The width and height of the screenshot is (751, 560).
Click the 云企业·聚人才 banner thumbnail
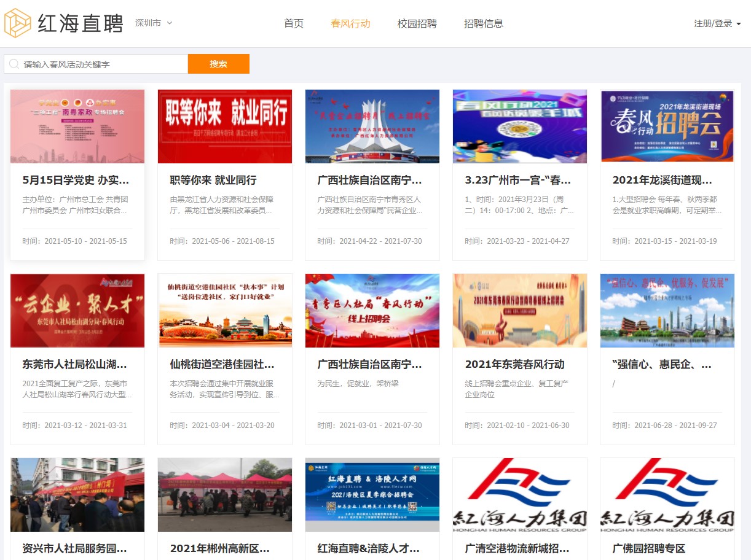tap(77, 311)
